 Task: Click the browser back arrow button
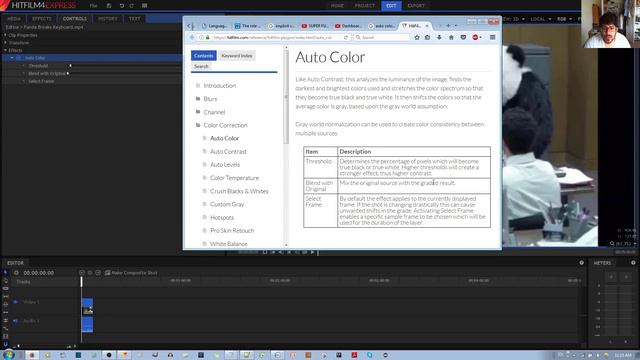point(192,37)
